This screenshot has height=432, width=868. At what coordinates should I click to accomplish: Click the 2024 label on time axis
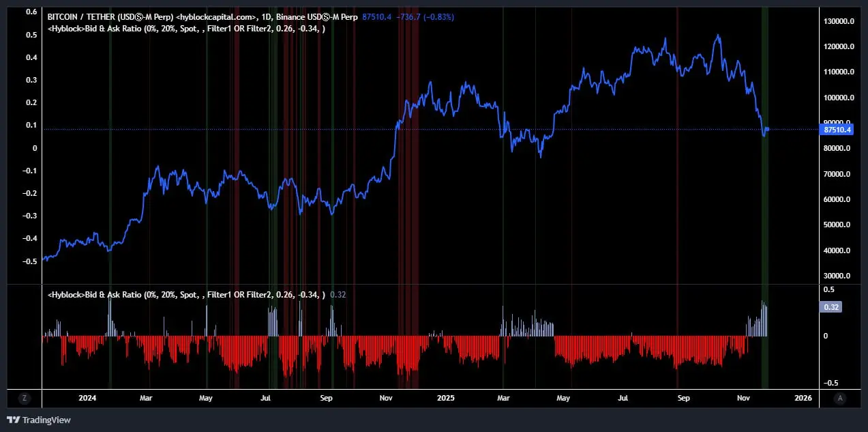pyautogui.click(x=87, y=398)
